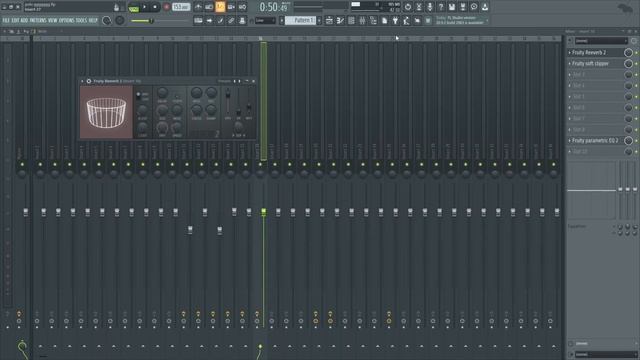Open the FILE menu

6,20
